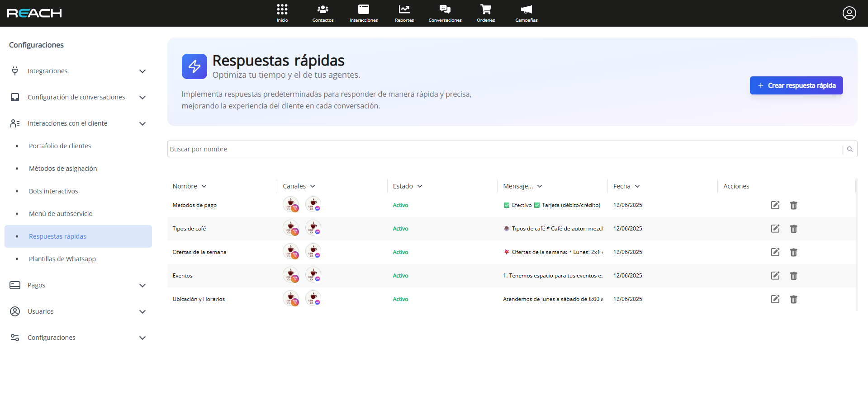Delete the Ofertas de la semana response
The width and height of the screenshot is (868, 409).
[793, 252]
